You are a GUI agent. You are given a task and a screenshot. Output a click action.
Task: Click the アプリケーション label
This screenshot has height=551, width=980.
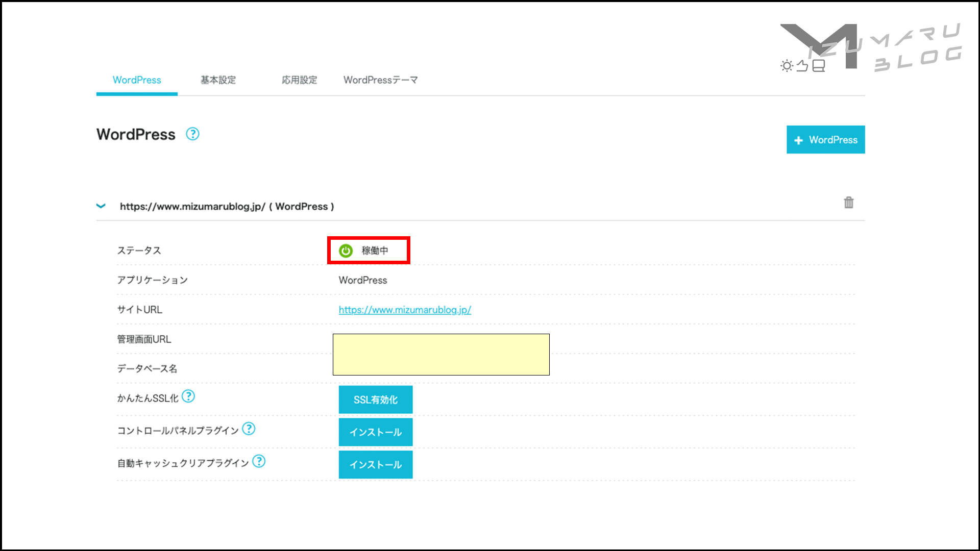tap(153, 280)
